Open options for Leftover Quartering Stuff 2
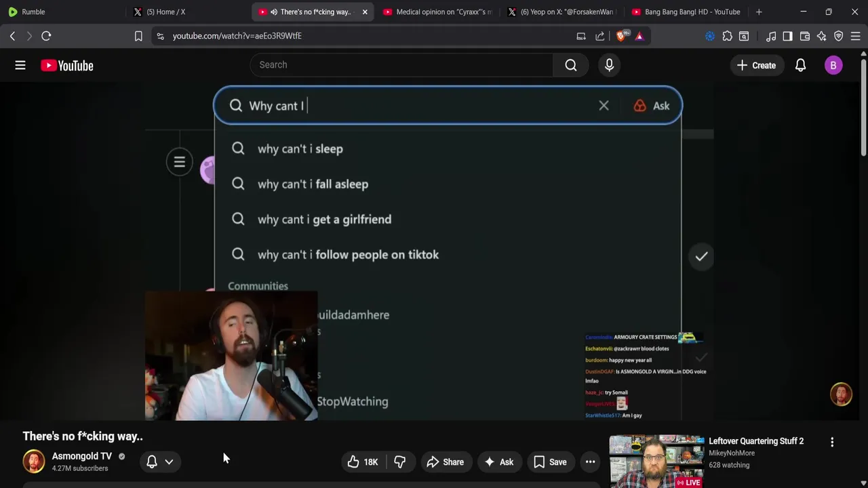 coord(832,442)
